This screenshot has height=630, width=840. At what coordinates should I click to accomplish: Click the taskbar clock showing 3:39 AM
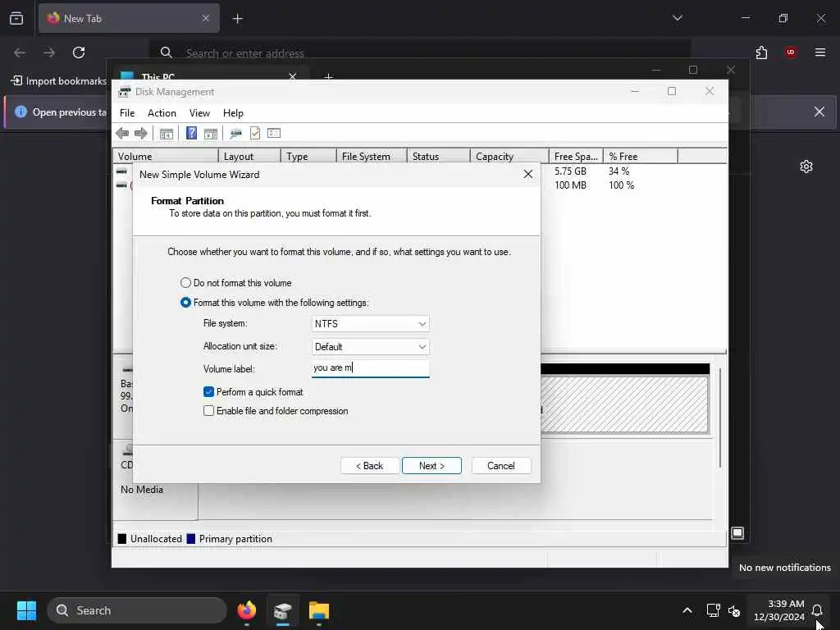779,610
